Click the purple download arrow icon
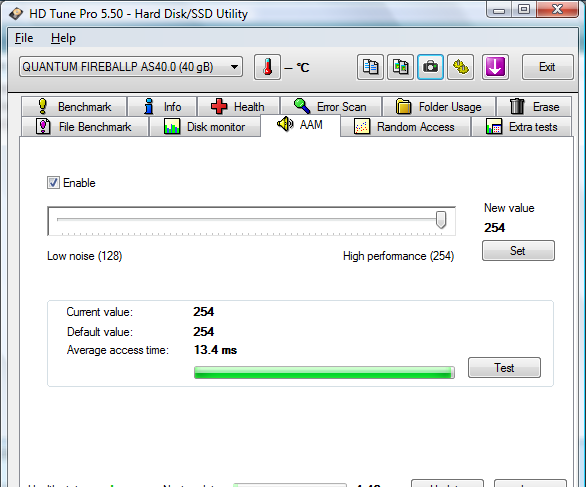 495,67
